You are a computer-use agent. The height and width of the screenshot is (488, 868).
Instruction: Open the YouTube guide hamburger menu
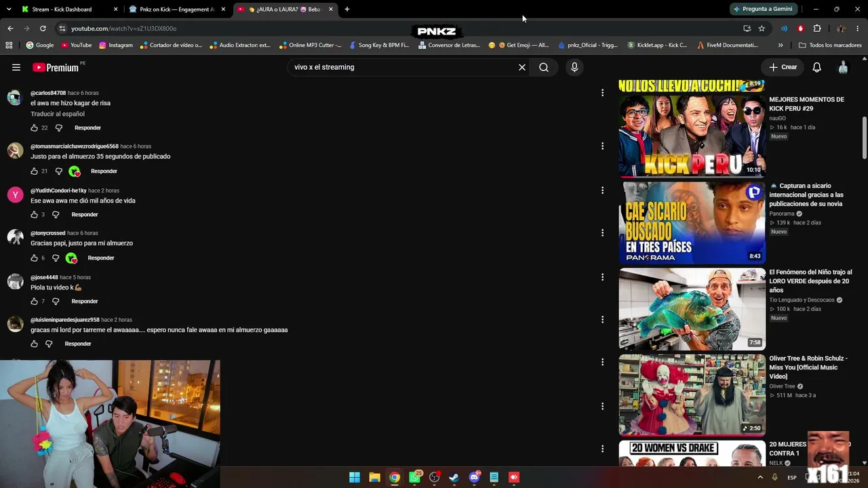click(x=16, y=67)
